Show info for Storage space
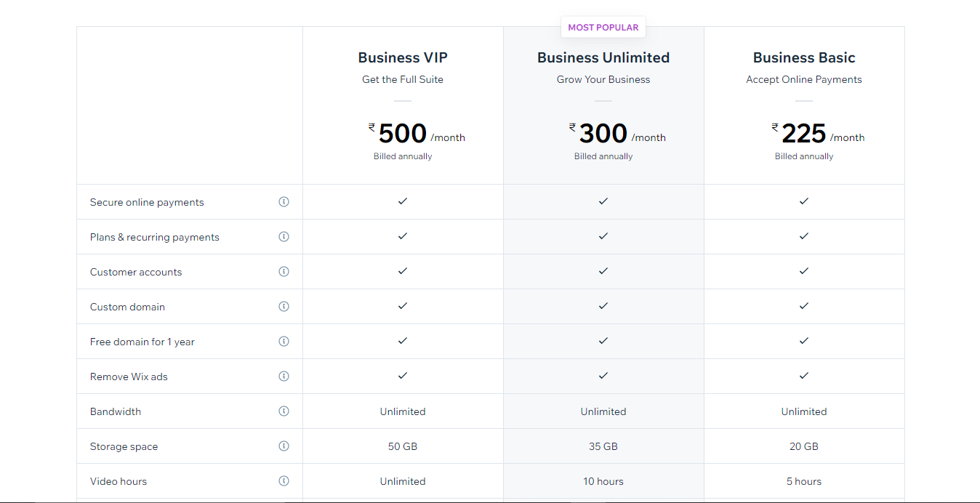 284,446
